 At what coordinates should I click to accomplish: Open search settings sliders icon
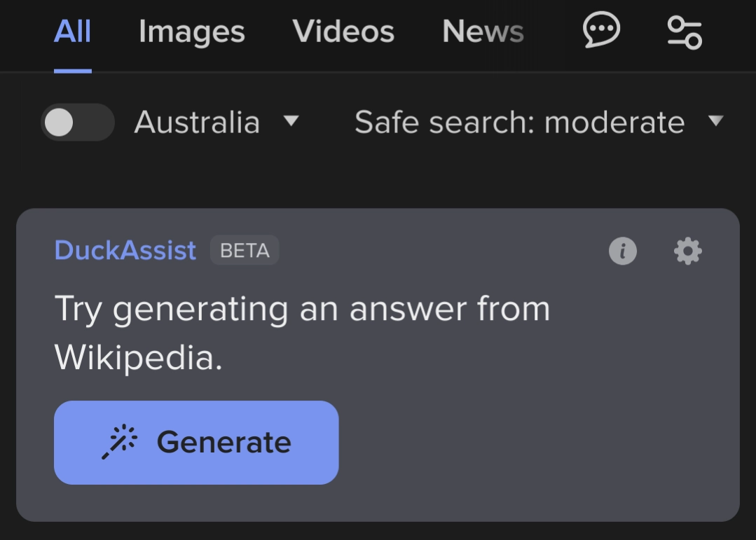coord(684,32)
